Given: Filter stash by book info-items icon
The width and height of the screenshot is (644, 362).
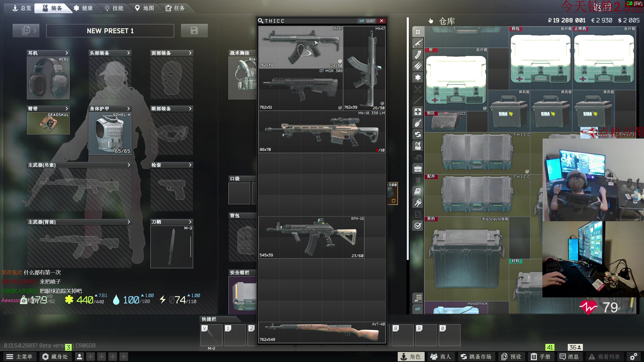Looking at the screenshot, I should [x=418, y=192].
